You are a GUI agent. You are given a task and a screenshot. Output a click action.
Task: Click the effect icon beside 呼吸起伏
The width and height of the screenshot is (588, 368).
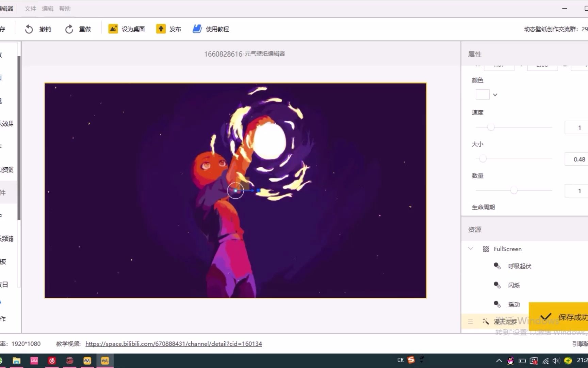tap(497, 266)
